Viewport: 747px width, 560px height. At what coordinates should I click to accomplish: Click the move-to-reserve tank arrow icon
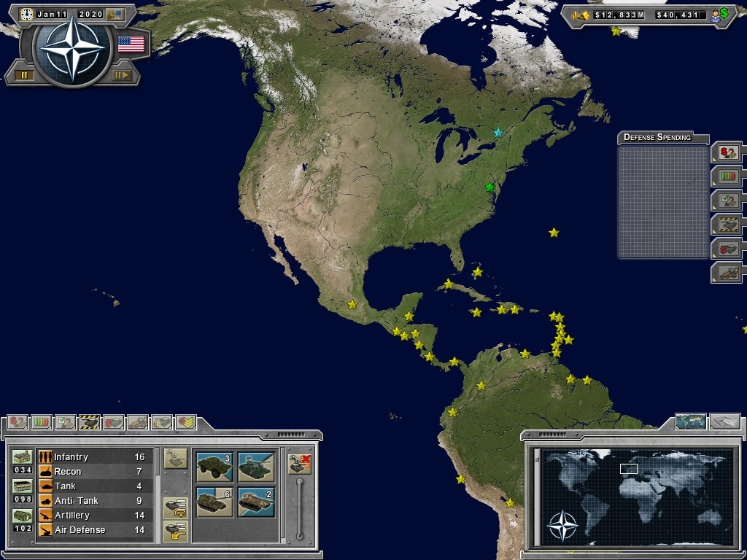(177, 507)
